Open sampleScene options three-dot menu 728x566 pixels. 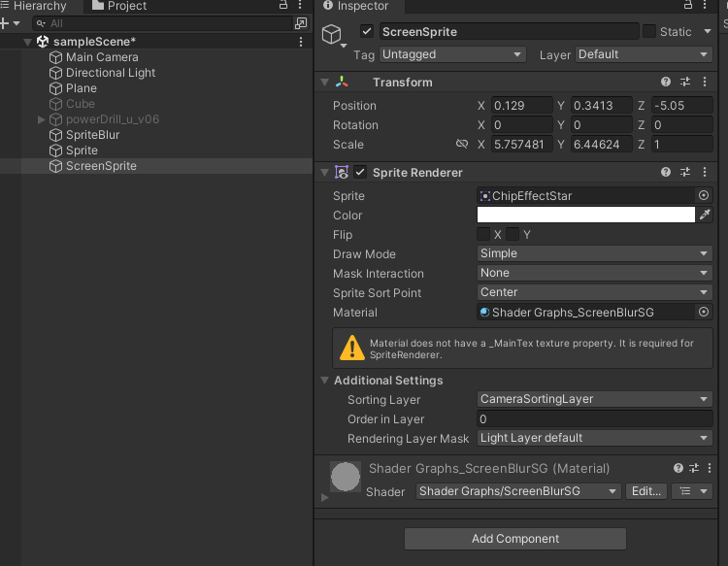pyautogui.click(x=301, y=42)
